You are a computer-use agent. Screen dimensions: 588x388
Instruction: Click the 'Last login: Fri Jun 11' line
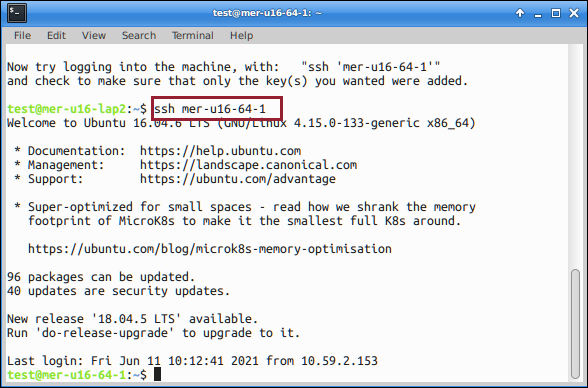click(x=192, y=361)
